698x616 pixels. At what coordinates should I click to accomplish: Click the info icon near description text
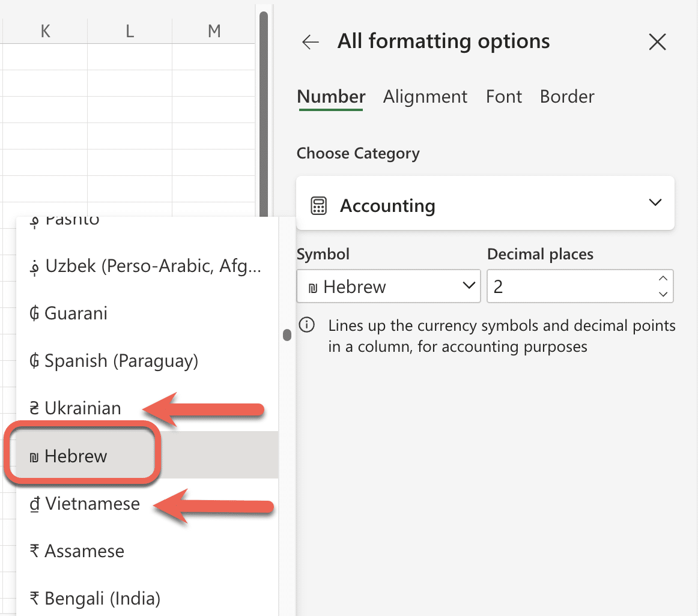click(x=307, y=326)
